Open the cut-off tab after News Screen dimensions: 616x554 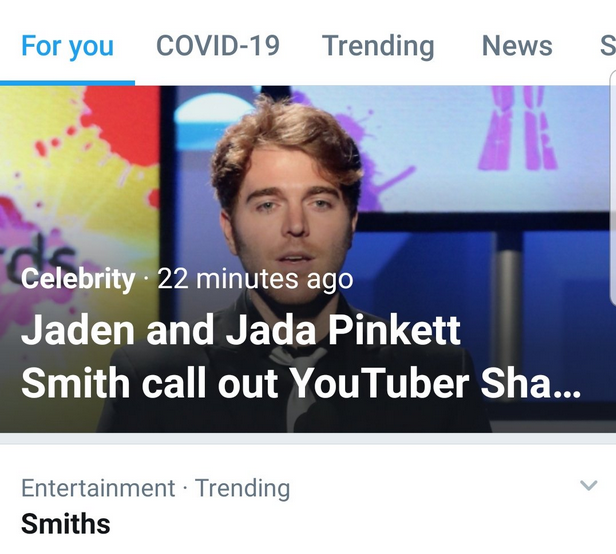(x=606, y=46)
